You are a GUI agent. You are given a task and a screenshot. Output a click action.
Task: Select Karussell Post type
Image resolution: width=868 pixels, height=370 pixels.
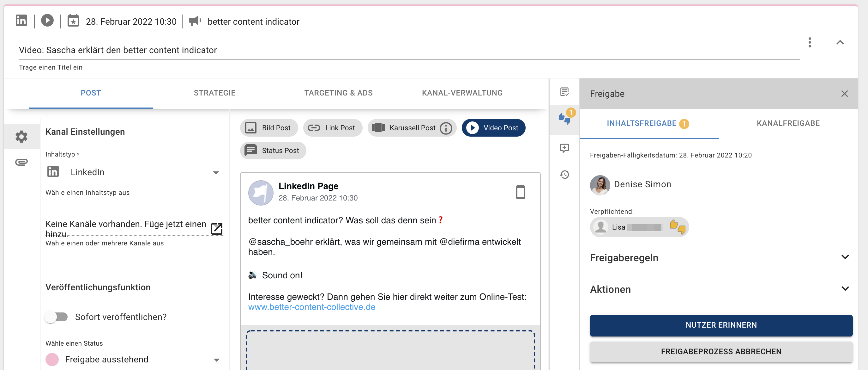pyautogui.click(x=412, y=128)
